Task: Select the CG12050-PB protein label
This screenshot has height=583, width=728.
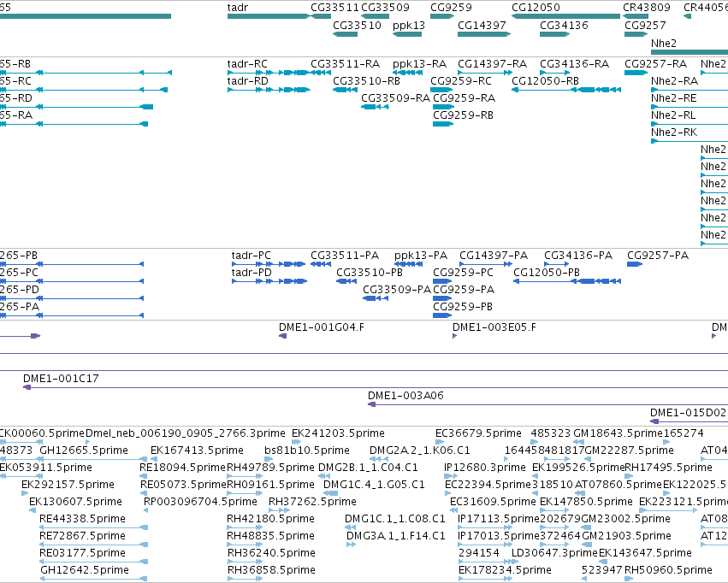Action: (547, 273)
